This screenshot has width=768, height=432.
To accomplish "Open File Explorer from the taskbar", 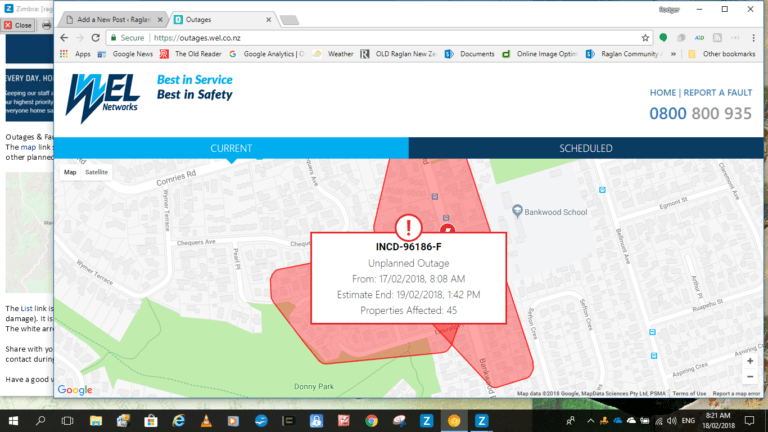I will [96, 421].
